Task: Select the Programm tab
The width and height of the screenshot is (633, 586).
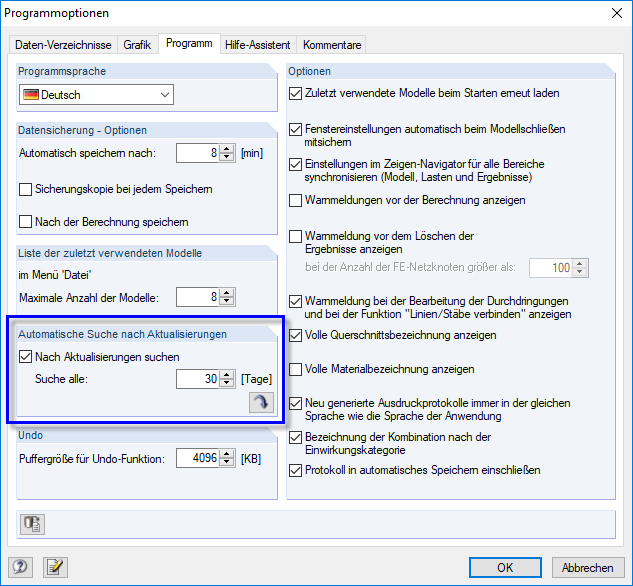Action: coord(189,43)
